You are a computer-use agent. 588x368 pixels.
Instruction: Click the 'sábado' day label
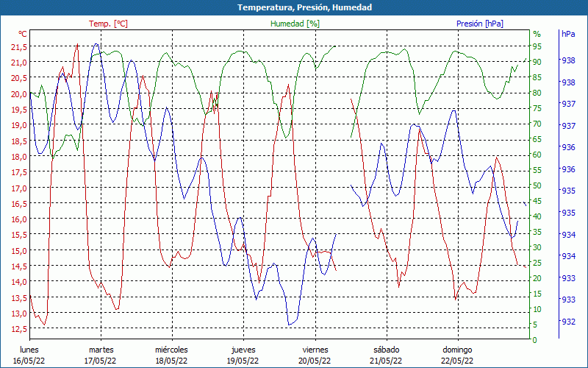pyautogui.click(x=387, y=350)
